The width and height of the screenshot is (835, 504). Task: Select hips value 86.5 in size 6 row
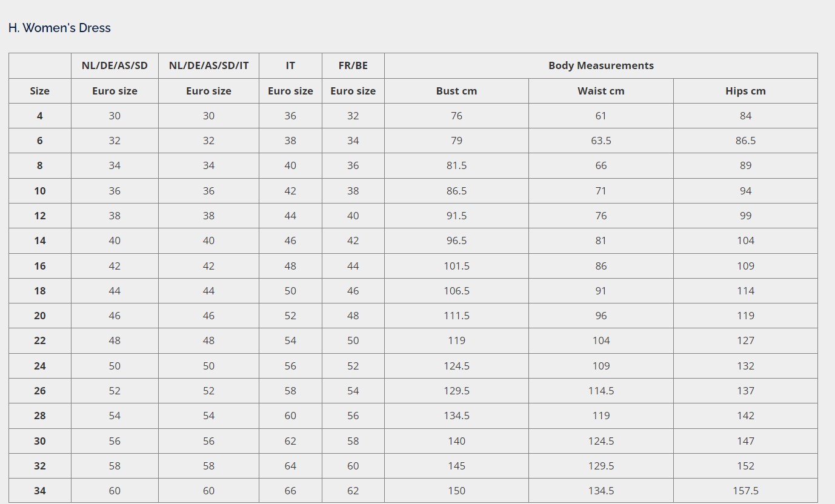[745, 141]
